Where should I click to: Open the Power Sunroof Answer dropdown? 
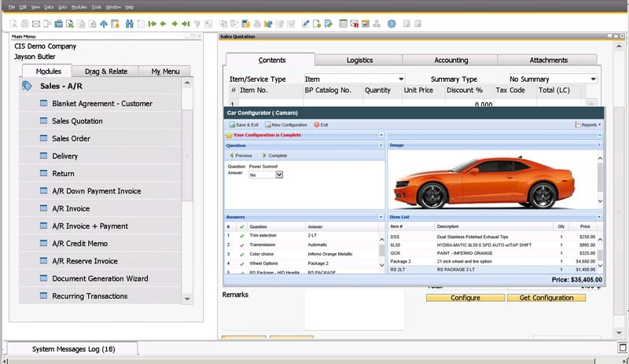(279, 175)
